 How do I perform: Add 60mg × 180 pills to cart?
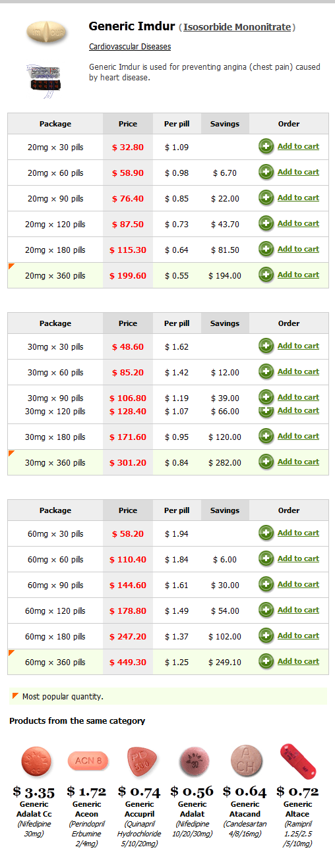[x=298, y=636]
